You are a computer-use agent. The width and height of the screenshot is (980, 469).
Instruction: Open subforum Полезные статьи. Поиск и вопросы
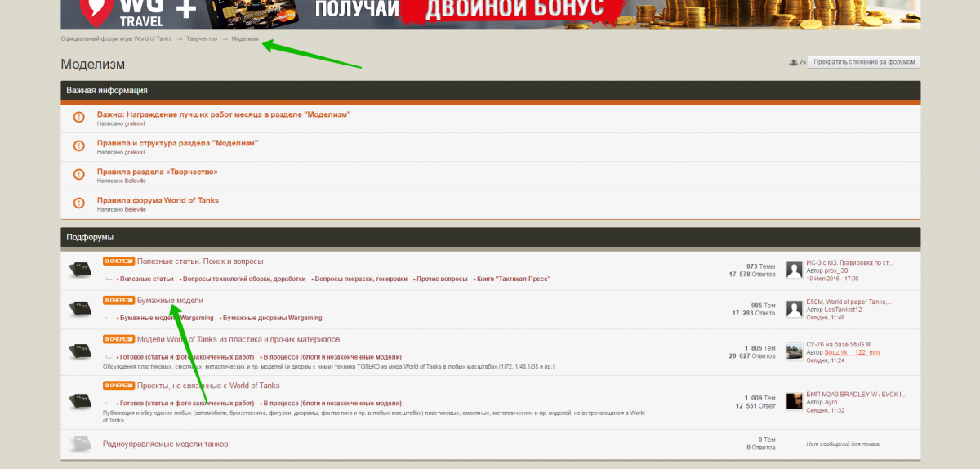pos(200,261)
